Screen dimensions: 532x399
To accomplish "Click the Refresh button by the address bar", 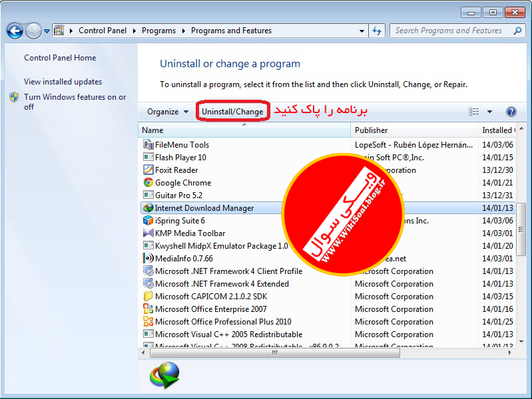I will [377, 31].
